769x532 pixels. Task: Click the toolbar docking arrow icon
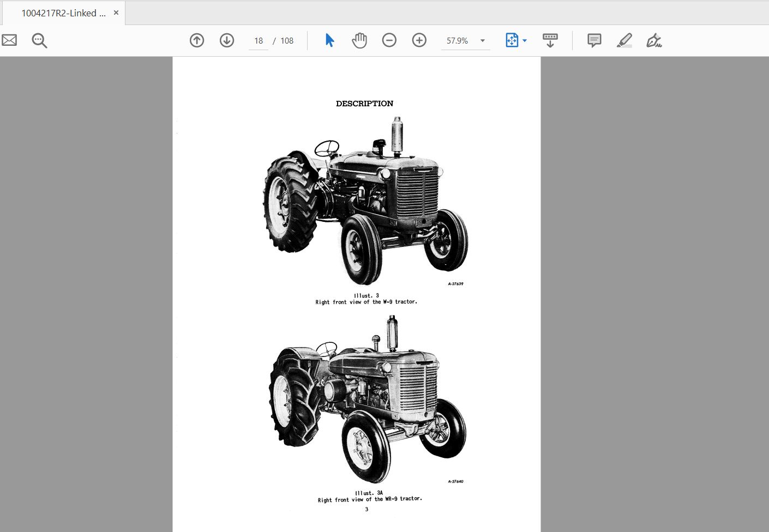550,40
